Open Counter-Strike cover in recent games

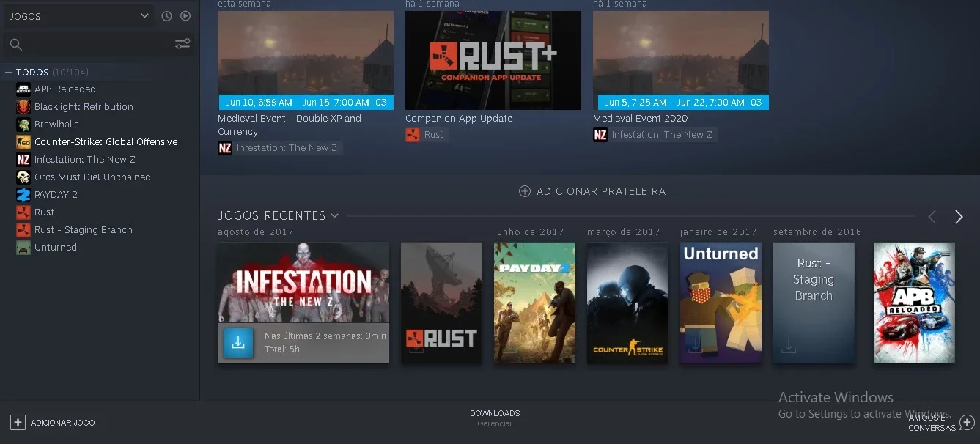[x=628, y=303]
